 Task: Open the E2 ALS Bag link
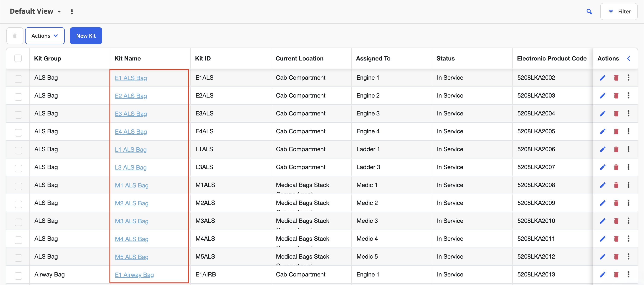pyautogui.click(x=131, y=96)
